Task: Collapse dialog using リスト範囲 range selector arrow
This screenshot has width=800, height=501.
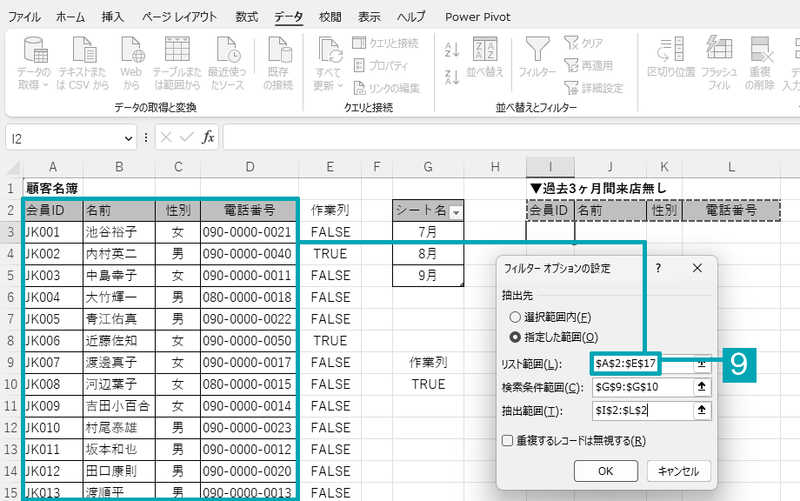Action: [702, 364]
